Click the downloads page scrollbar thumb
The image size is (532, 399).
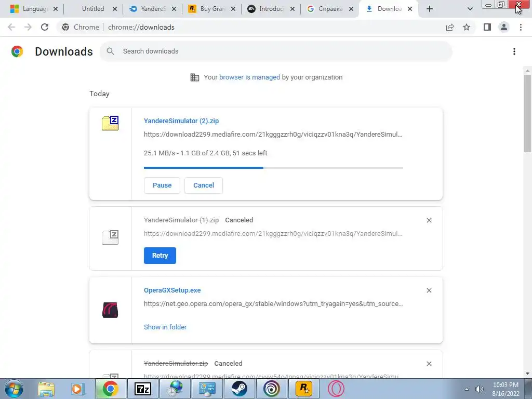527,113
